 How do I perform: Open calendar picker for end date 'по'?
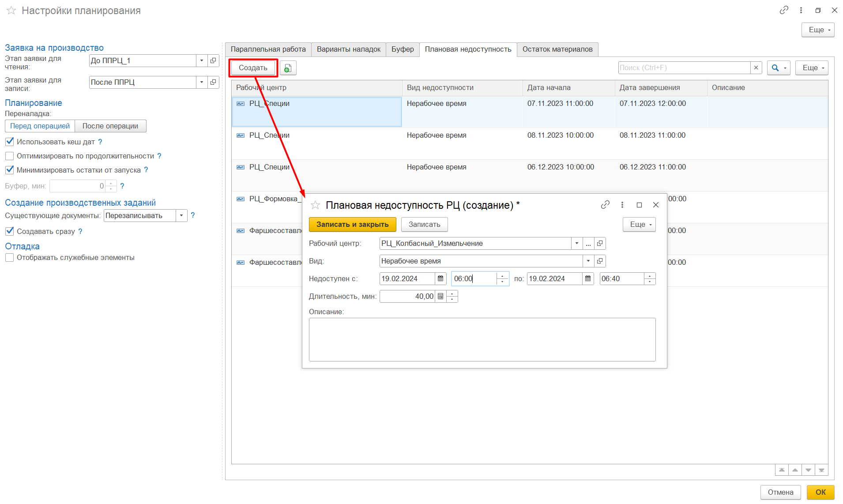588,279
